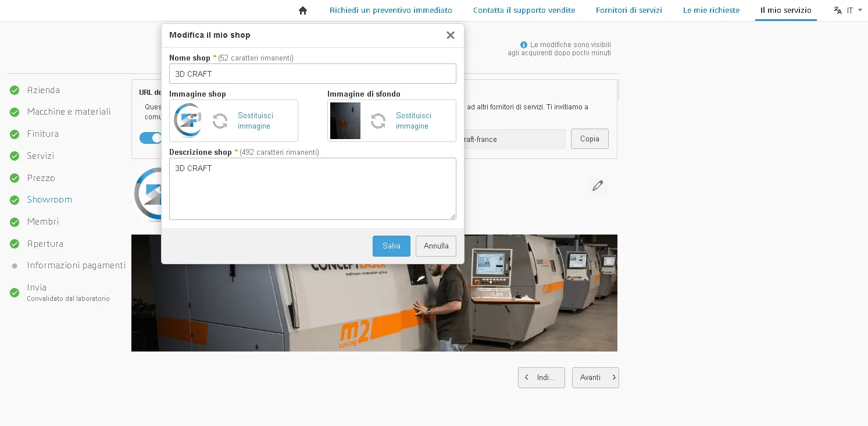Image resolution: width=868 pixels, height=426 pixels.
Task: Click the translate icon beside IT
Action: (837, 10)
